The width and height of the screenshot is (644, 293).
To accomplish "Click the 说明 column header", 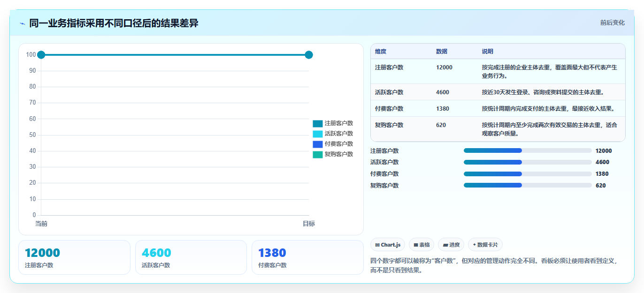I will [488, 52].
